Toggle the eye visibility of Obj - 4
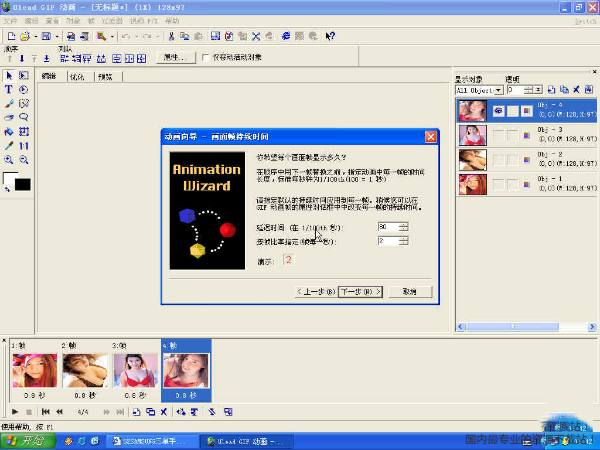600x450 pixels. click(x=497, y=111)
